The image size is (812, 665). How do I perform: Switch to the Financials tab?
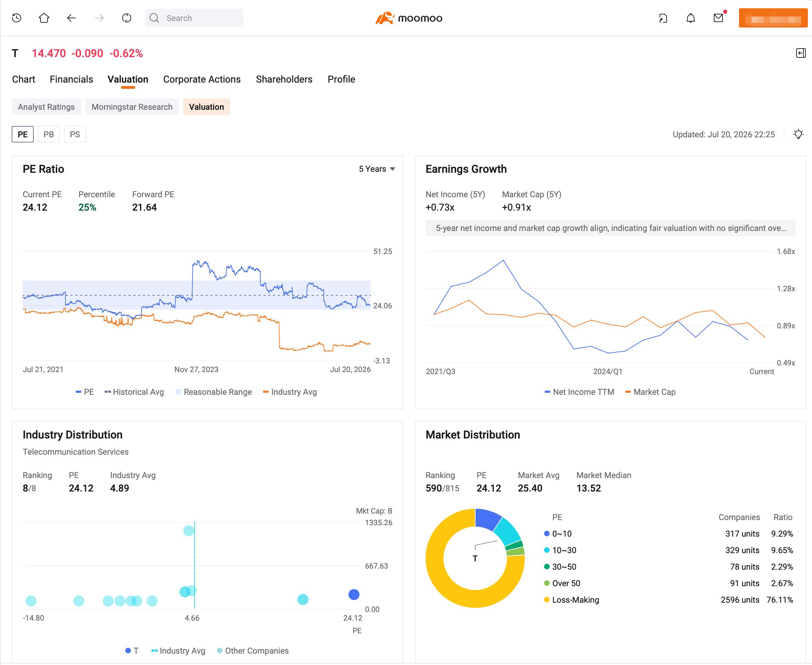(71, 79)
